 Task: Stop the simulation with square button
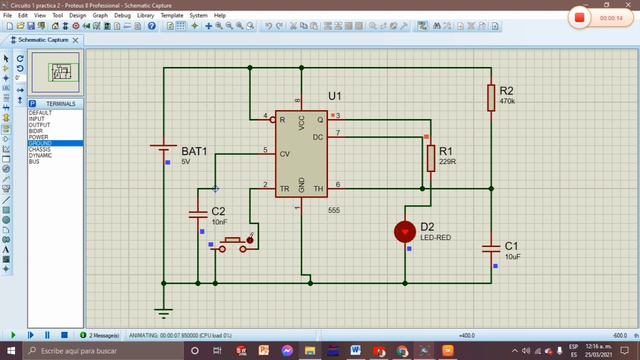click(x=64, y=335)
